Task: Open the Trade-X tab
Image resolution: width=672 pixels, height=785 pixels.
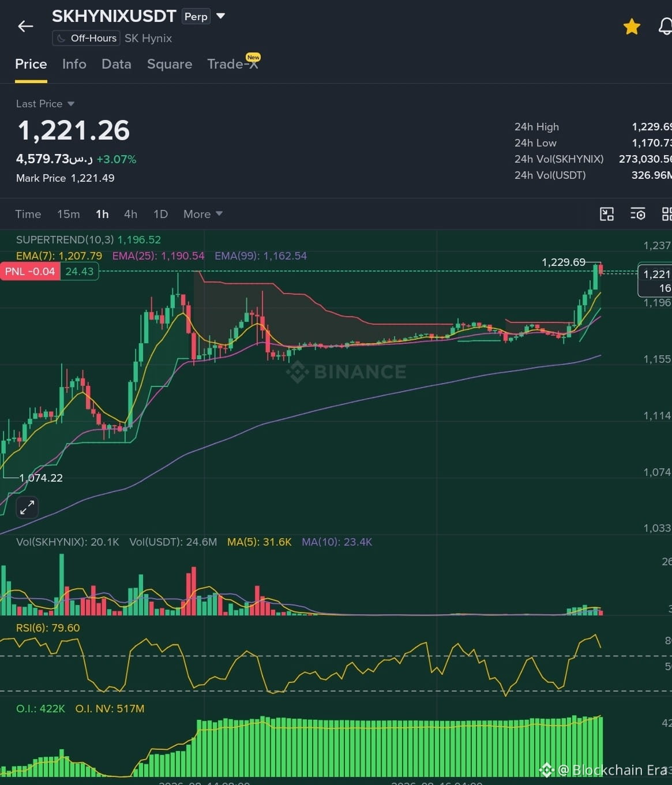Action: 233,64
